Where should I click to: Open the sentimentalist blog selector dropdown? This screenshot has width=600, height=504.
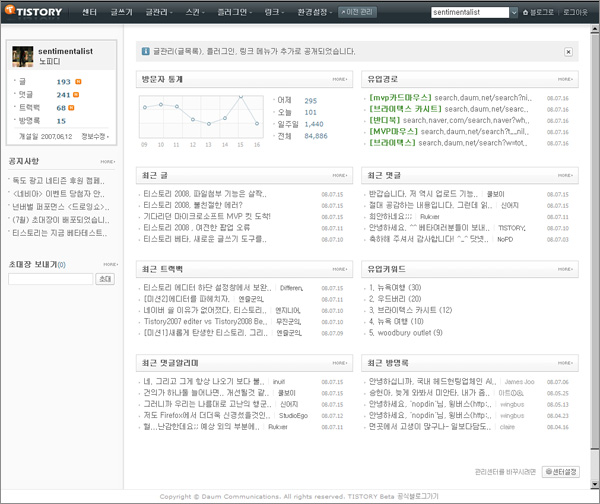click(514, 12)
